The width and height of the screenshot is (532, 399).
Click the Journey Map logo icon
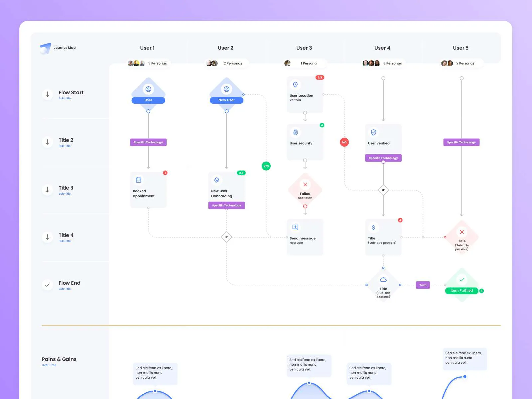(46, 48)
